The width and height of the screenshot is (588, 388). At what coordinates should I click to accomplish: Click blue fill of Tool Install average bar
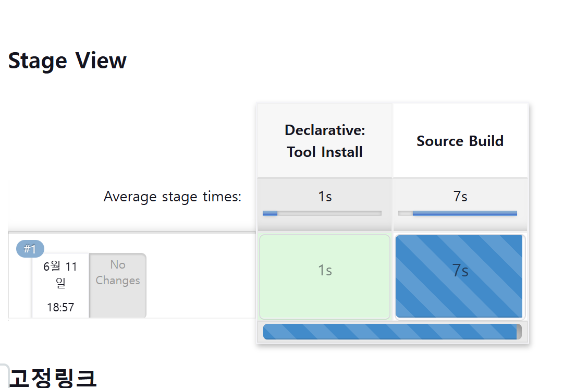[270, 213]
